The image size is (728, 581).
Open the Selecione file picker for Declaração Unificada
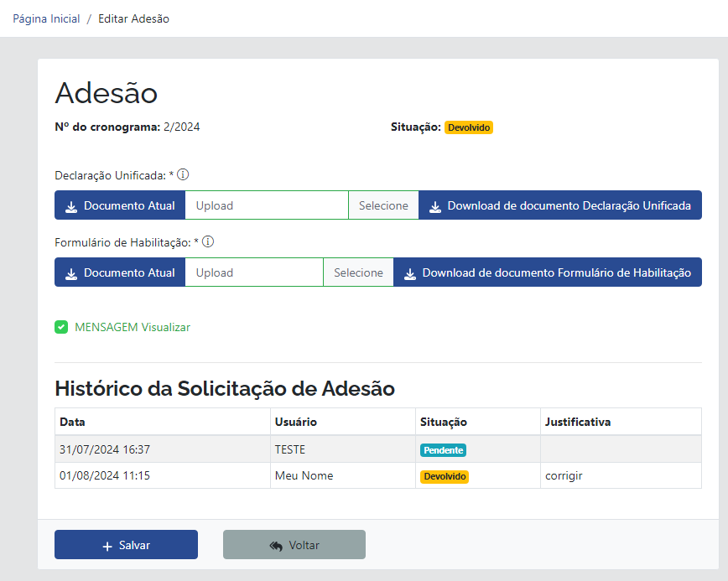[x=382, y=205]
